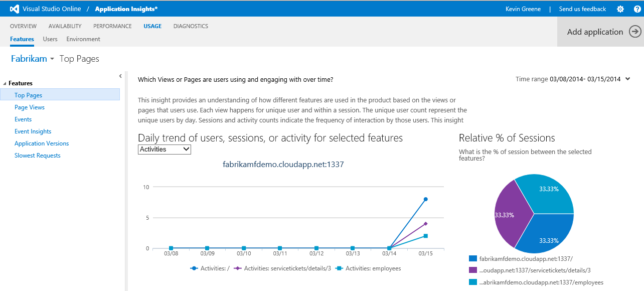
Task: Click the help question mark icon
Action: 637,9
